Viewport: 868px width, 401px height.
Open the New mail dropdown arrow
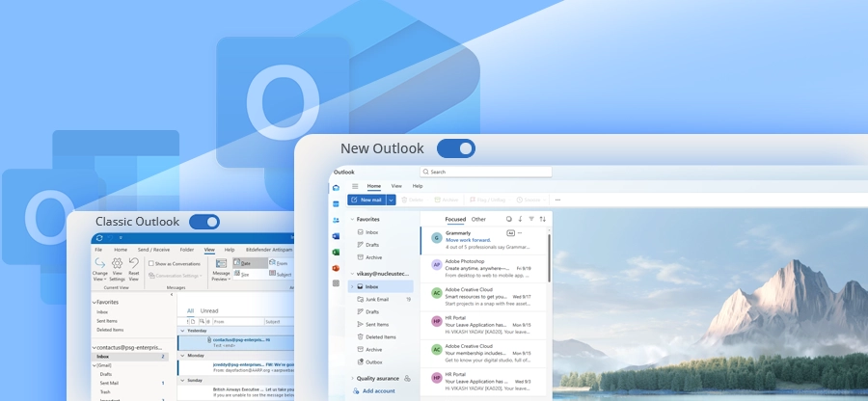392,200
